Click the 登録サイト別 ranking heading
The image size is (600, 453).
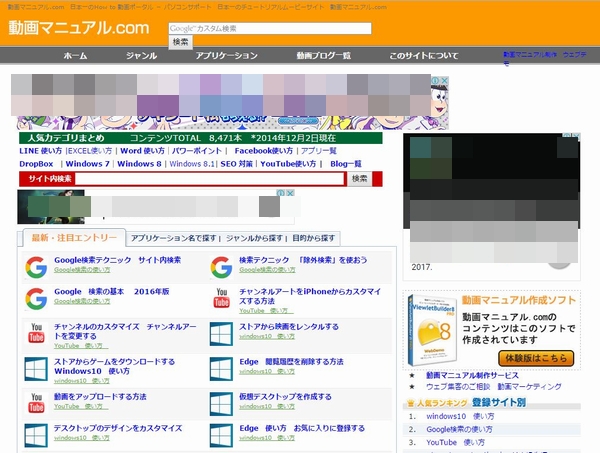[499, 402]
